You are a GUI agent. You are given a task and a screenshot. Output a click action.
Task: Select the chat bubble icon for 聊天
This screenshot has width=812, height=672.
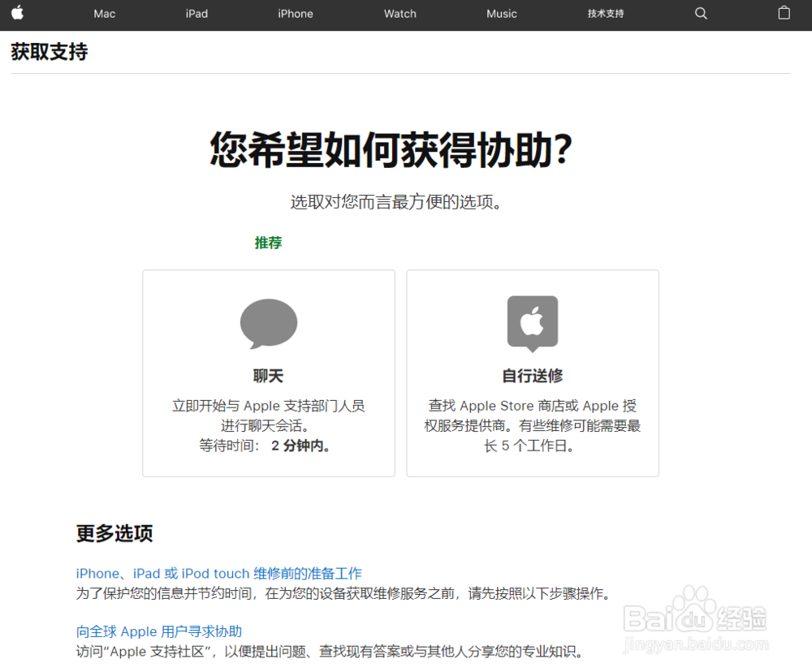pos(268,323)
